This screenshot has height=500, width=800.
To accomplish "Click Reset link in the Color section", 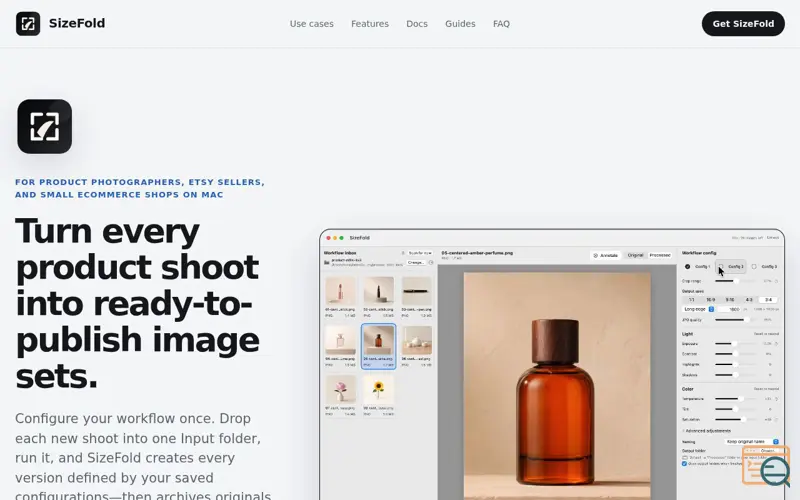I will 766,389.
